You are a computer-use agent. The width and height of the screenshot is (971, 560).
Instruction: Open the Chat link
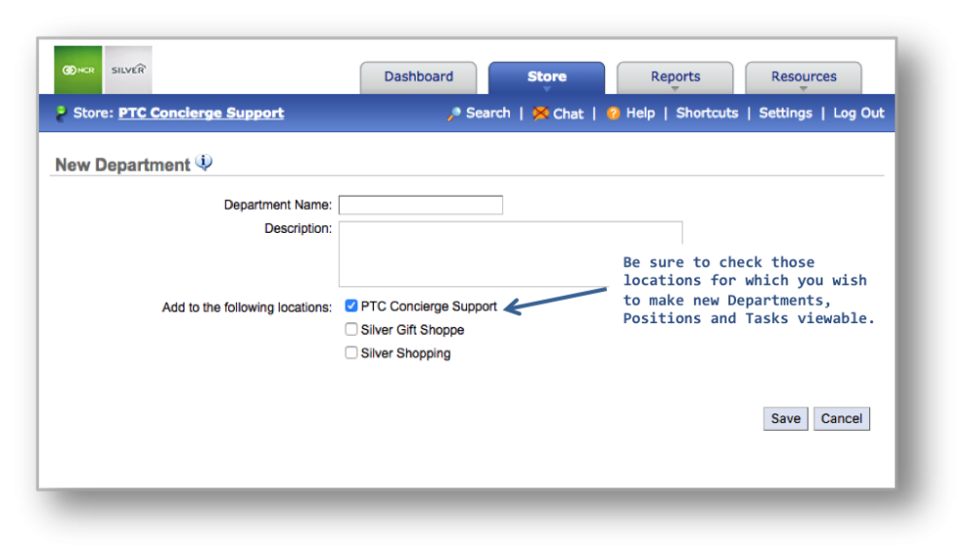568,114
